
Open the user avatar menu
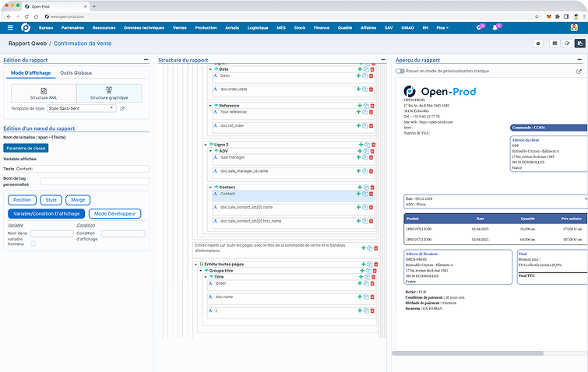pos(574,28)
